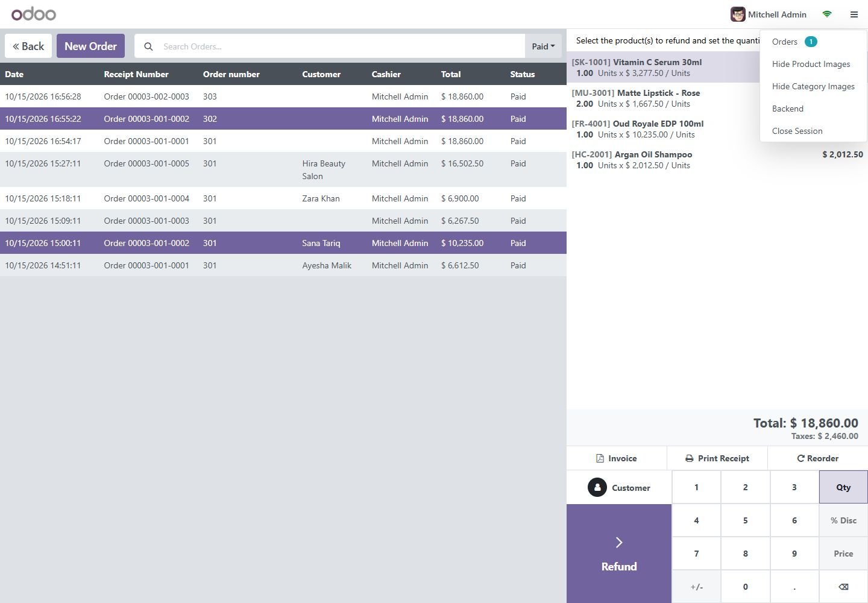Tap numpad key 3
The height and width of the screenshot is (603, 868).
tap(794, 487)
